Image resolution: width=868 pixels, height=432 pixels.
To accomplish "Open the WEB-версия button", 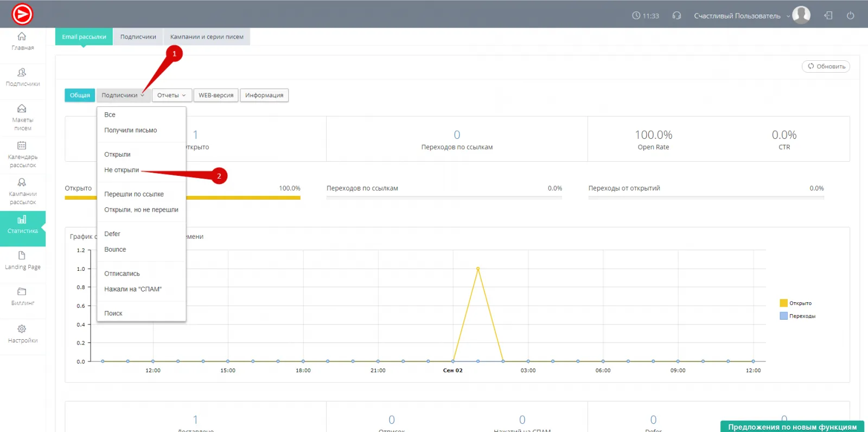I will pyautogui.click(x=215, y=96).
